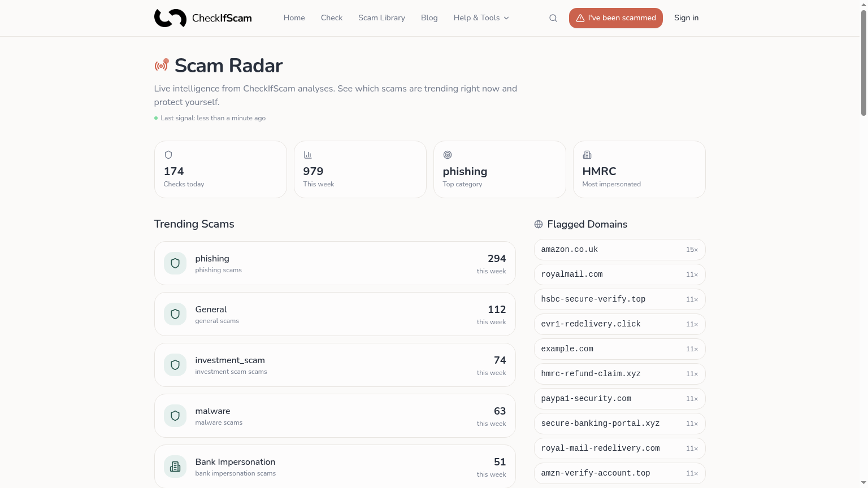Screen dimensions: 868x488
Task: Click the 15× count for amazon.co.uk
Action: pos(692,250)
